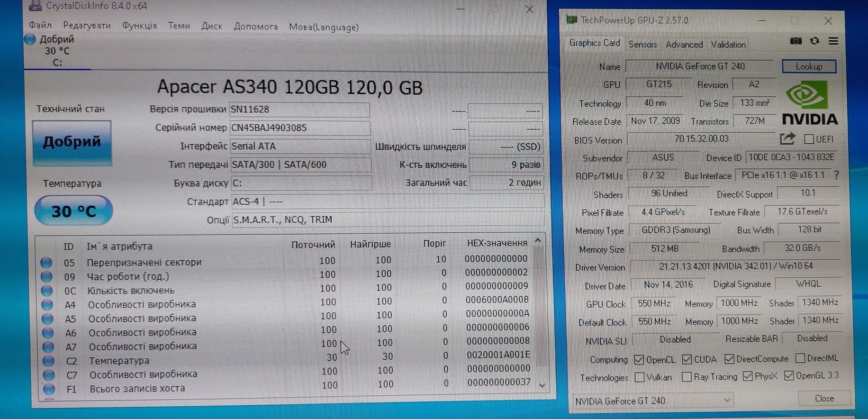Click status circle of attribute 0C row

point(47,290)
